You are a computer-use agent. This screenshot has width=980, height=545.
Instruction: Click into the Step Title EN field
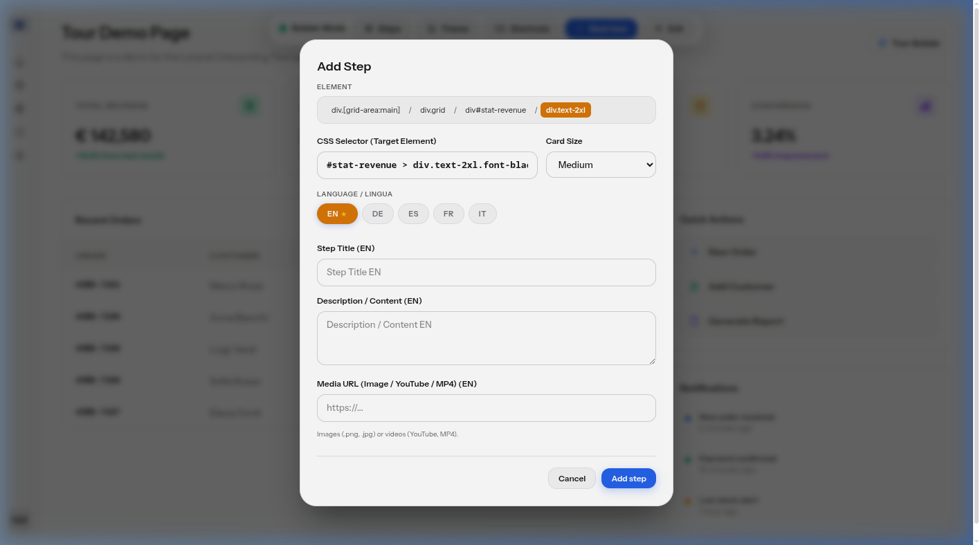pyautogui.click(x=486, y=272)
